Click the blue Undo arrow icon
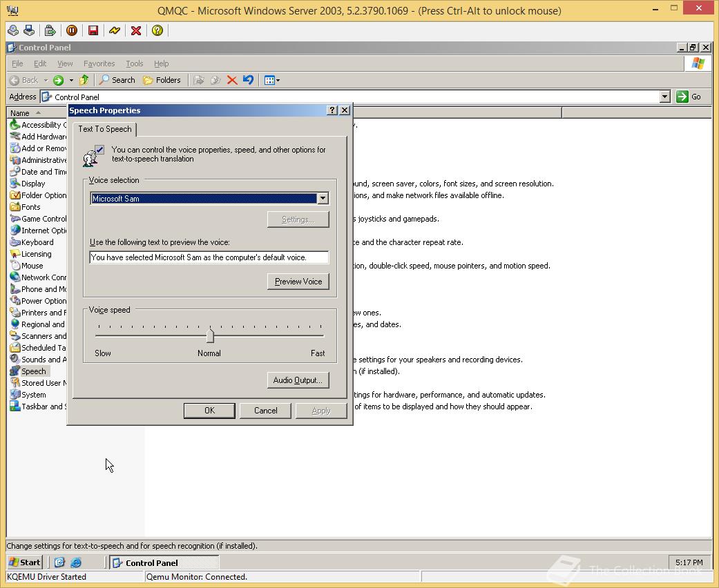 [248, 80]
